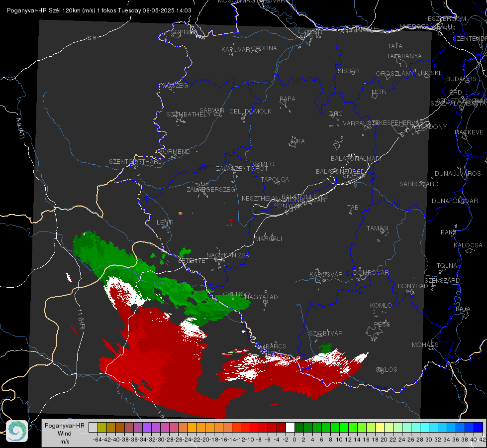Image resolution: width=487 pixels, height=448 pixels.
Task: Click the KÖRMEND city label
Action: [x=174, y=152]
